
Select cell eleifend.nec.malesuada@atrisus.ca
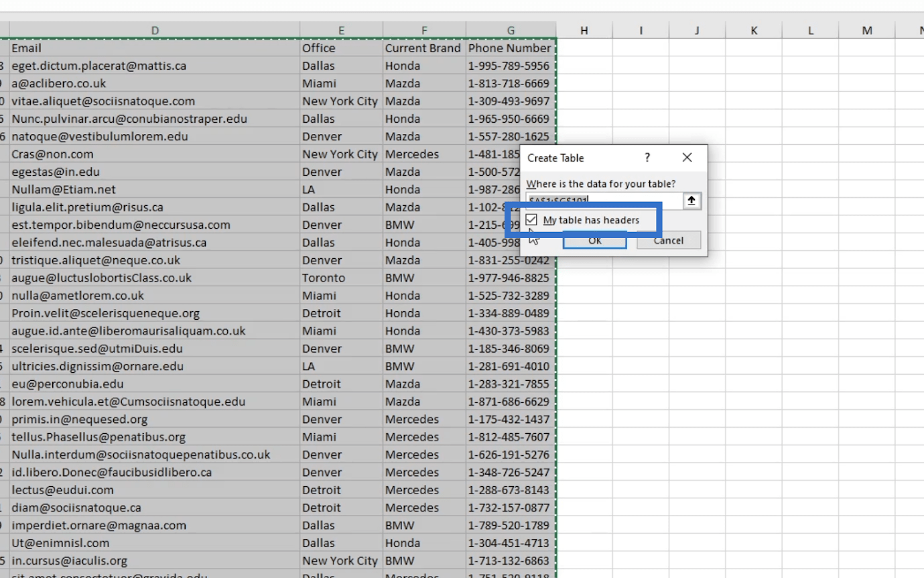(x=155, y=243)
